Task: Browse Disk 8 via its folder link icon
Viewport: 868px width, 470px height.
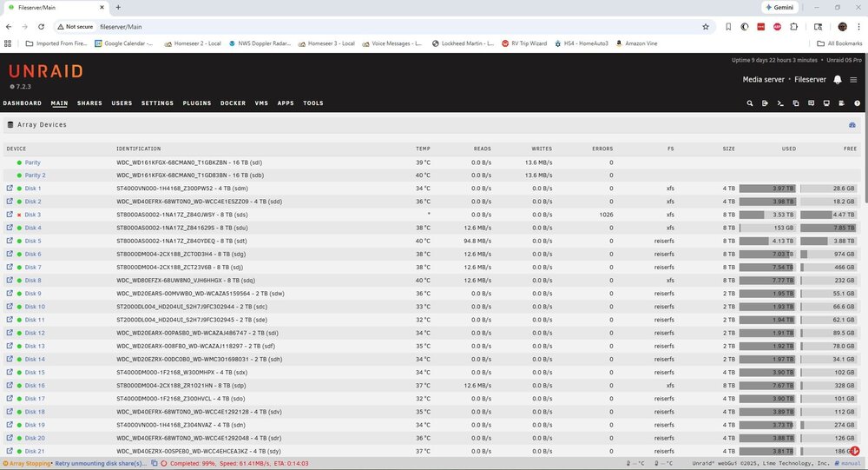Action: [x=10, y=280]
